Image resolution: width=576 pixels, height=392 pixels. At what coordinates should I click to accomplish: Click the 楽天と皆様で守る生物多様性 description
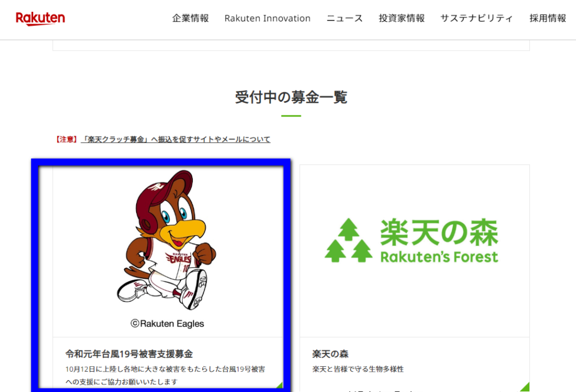[358, 369]
